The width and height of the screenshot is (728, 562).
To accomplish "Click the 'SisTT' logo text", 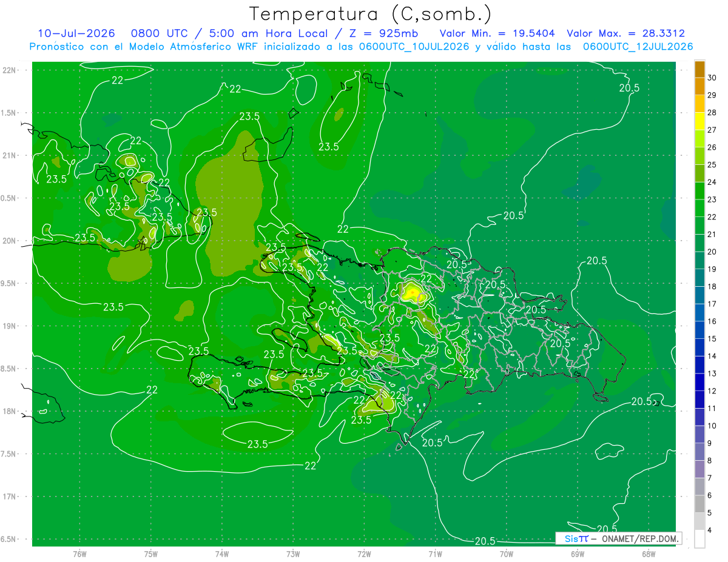I will pos(576,538).
